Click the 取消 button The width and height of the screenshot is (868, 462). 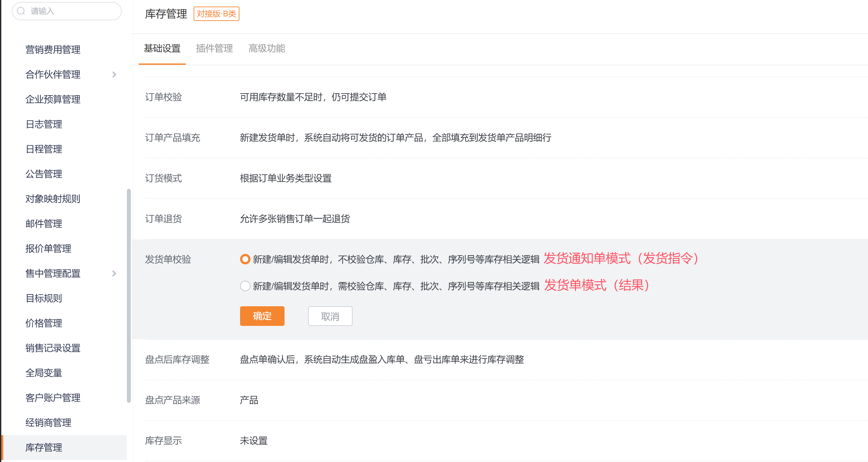[330, 316]
